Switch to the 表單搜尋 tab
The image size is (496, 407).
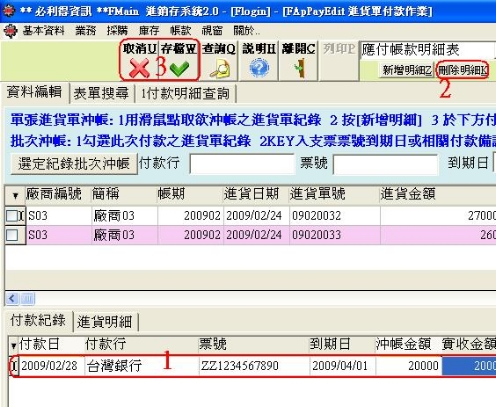point(101,93)
